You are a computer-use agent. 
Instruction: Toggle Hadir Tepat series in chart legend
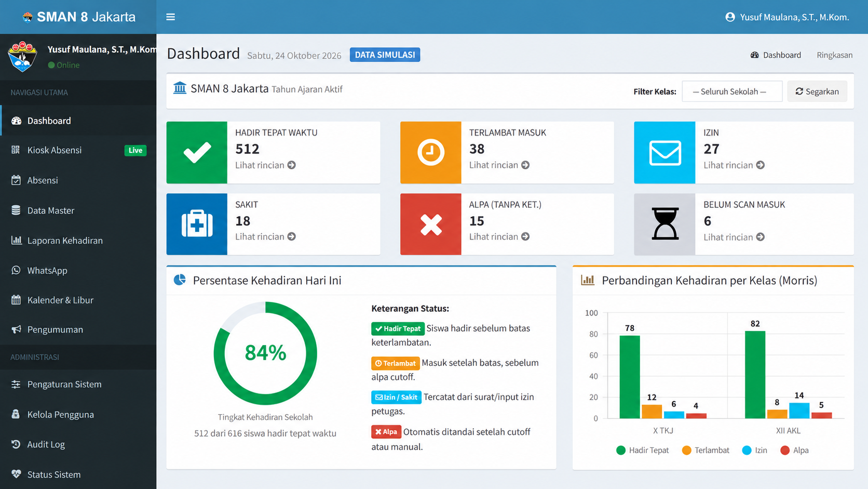642,451
